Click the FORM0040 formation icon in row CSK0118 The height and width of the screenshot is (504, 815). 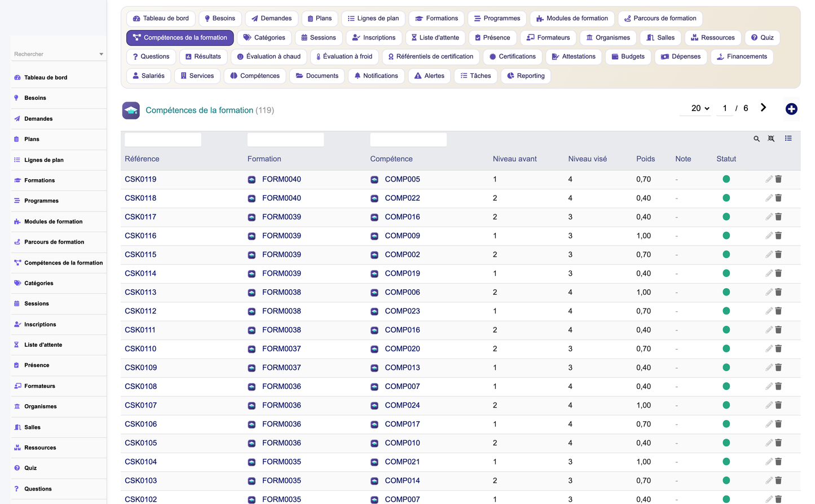[x=252, y=198]
